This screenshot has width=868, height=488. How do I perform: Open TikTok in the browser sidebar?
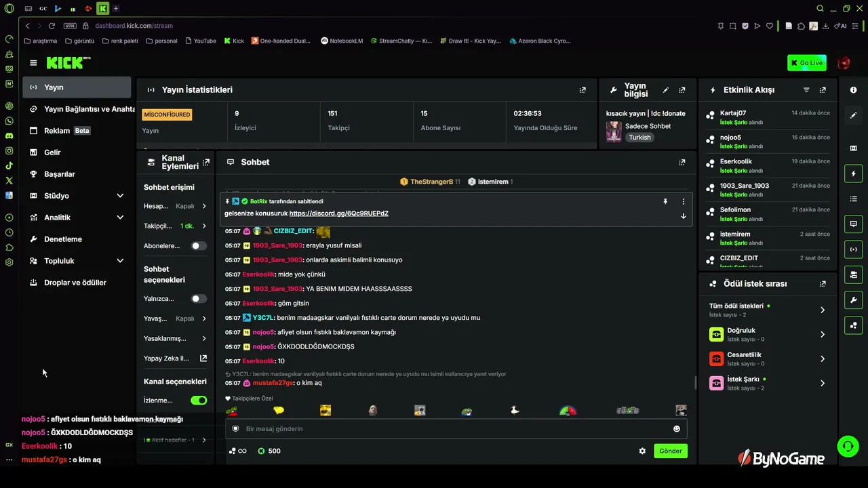[9, 165]
